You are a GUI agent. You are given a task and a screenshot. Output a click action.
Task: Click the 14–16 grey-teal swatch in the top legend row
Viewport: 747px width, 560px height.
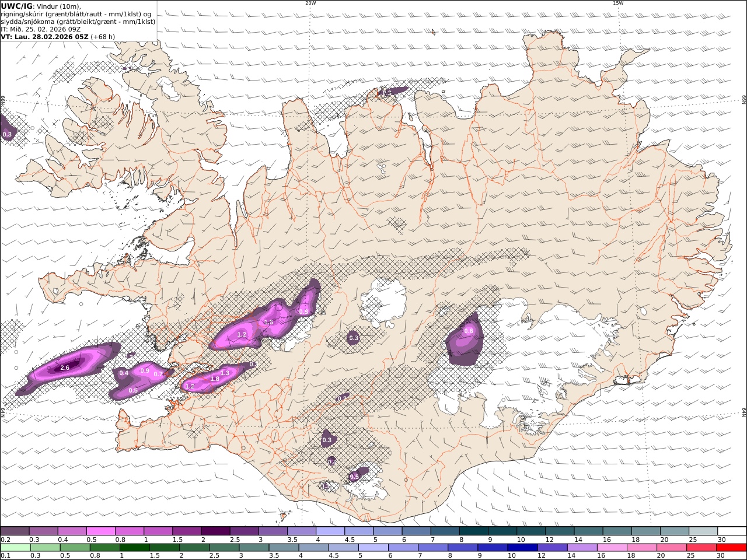(x=588, y=531)
